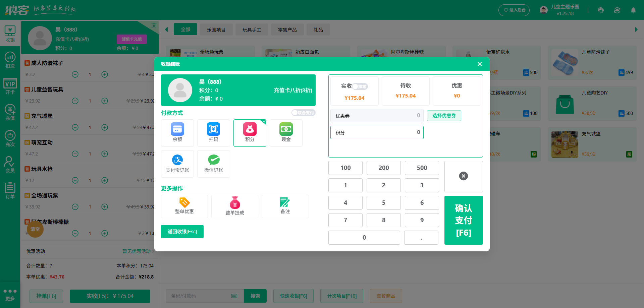Choose 微信记账 WeChat bookkeeping payment
The width and height of the screenshot is (644, 308).
coord(213,164)
